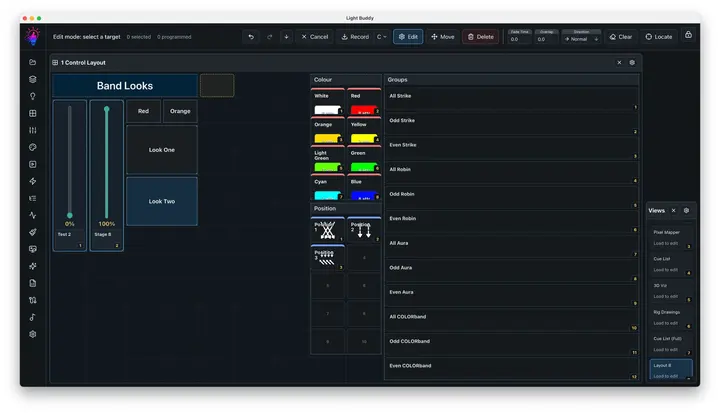Select the sparkles icon in sidebar
Image resolution: width=720 pixels, height=413 pixels.
coord(33,266)
